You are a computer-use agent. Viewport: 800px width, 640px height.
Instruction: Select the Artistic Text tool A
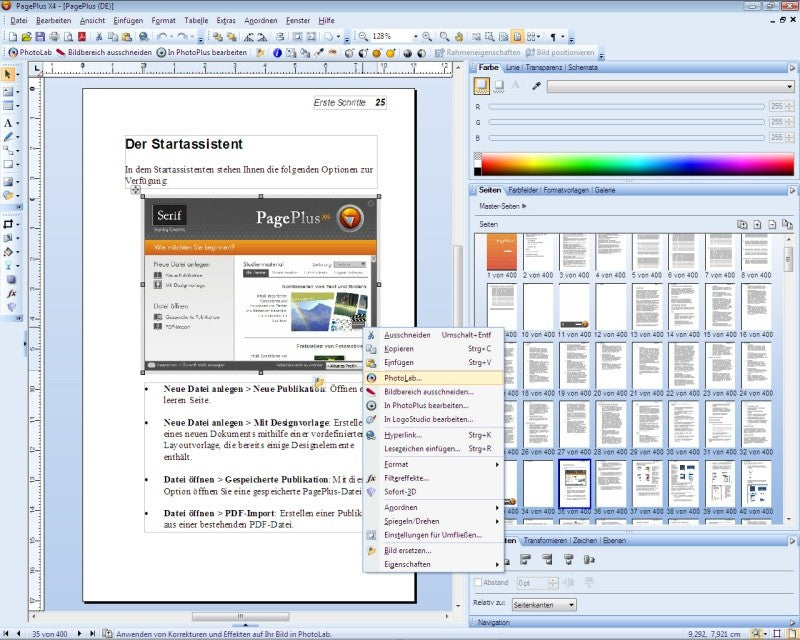(x=8, y=123)
